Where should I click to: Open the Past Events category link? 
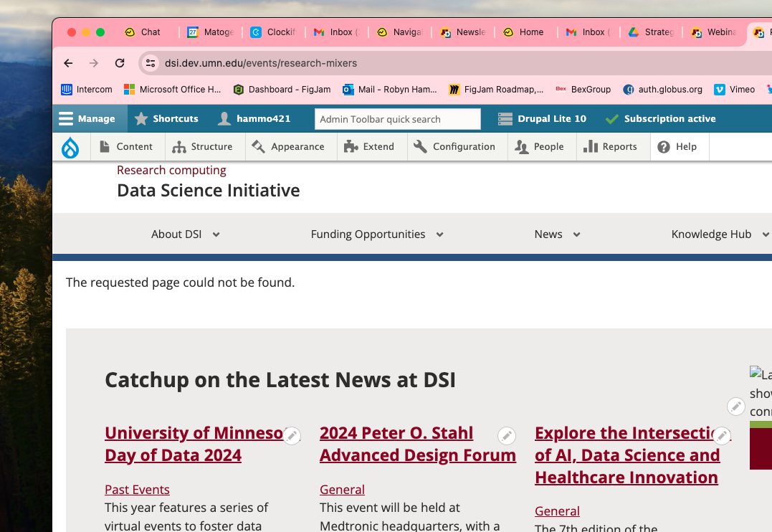click(137, 490)
